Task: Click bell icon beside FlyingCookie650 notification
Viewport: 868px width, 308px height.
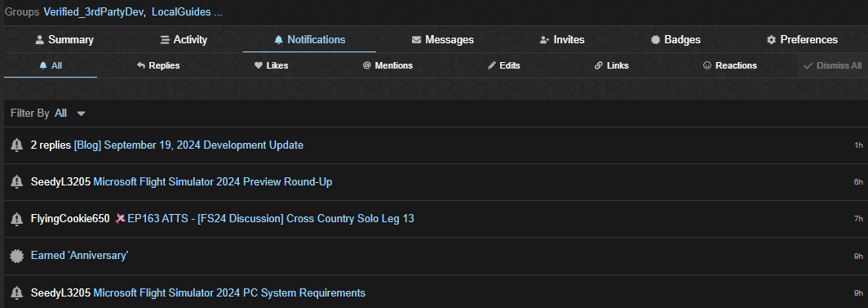Action: tap(16, 219)
